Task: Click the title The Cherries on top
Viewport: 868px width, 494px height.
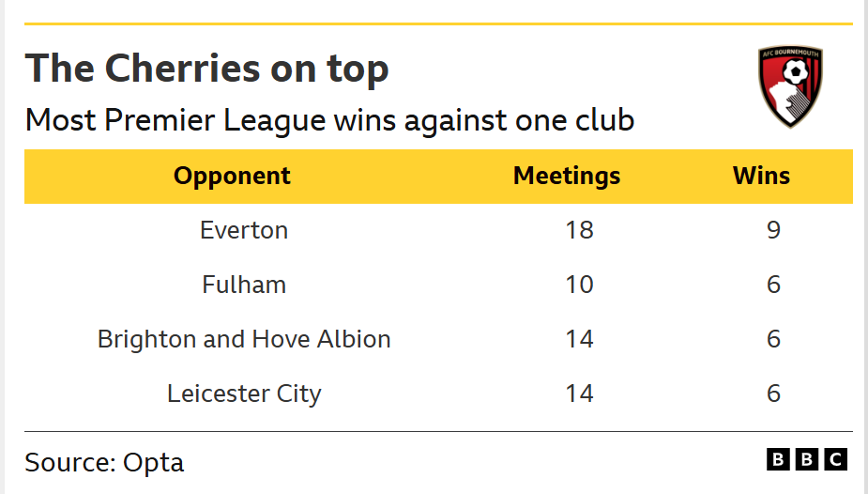Action: (207, 69)
